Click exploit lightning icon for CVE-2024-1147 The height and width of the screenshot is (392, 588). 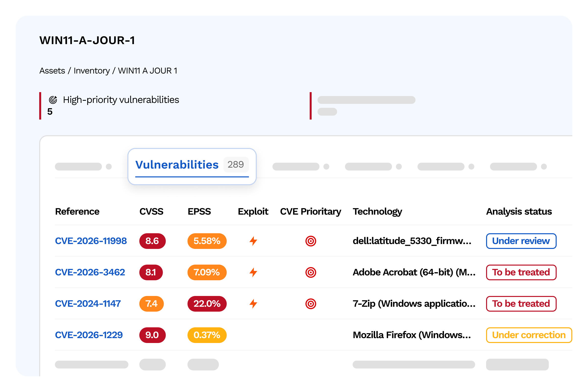tap(253, 304)
